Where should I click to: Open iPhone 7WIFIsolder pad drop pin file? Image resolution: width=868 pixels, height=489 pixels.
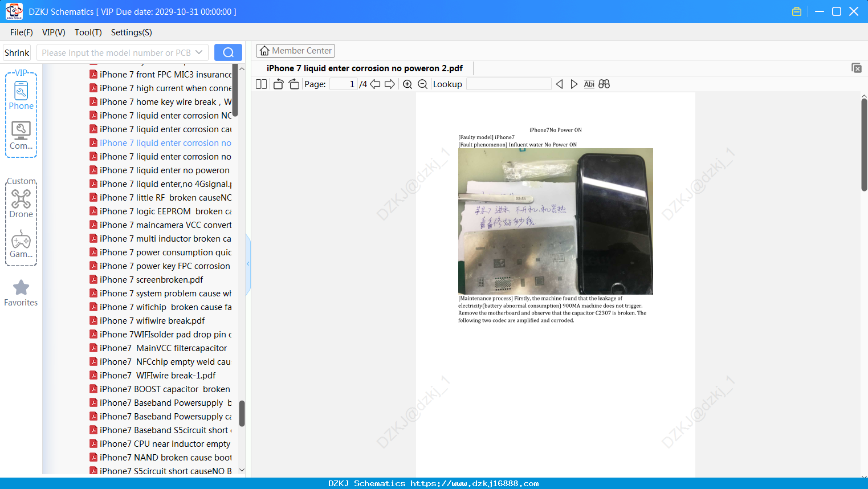pyautogui.click(x=165, y=334)
